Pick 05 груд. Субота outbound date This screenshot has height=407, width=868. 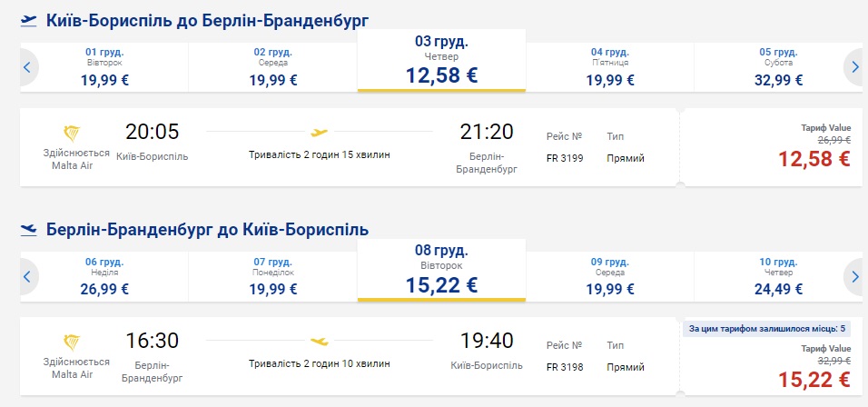point(779,66)
